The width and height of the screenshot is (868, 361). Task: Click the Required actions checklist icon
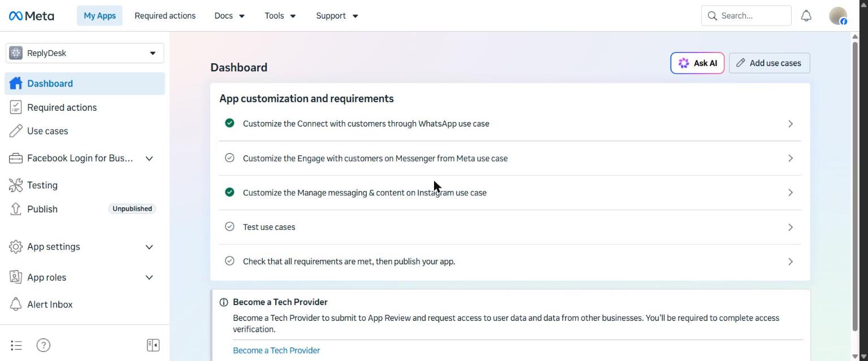(16, 107)
